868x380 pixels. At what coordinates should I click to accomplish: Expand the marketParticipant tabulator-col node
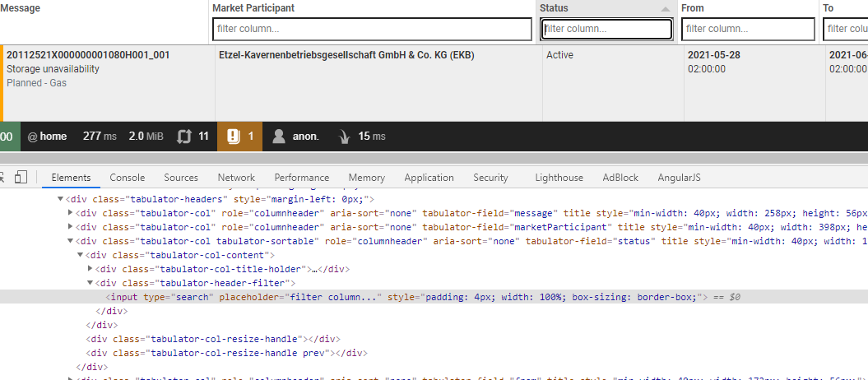tap(70, 227)
